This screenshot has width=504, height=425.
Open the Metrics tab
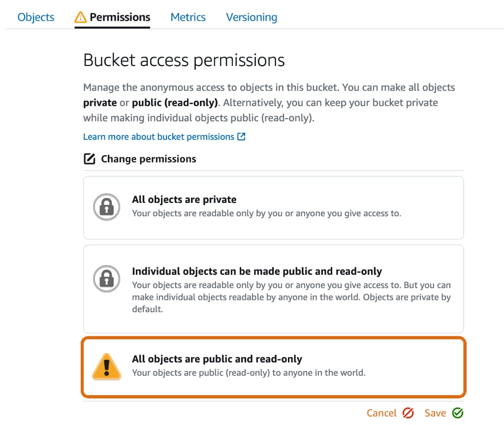coord(188,17)
